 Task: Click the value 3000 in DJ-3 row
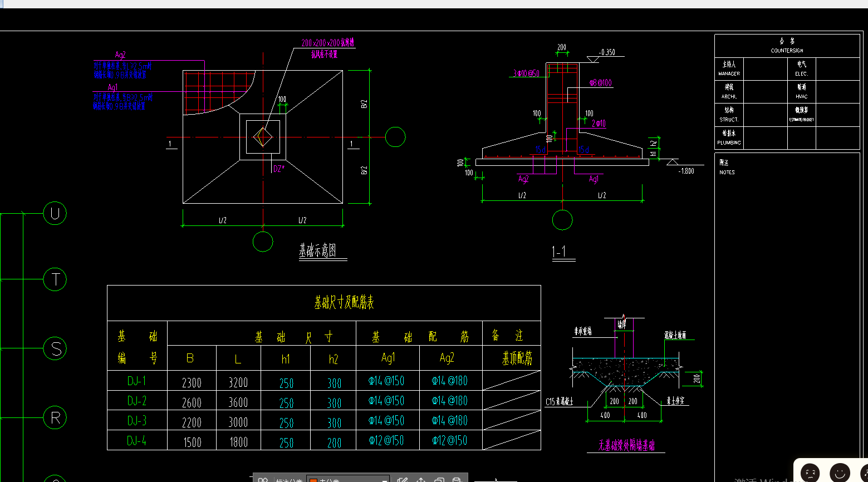coord(238,422)
